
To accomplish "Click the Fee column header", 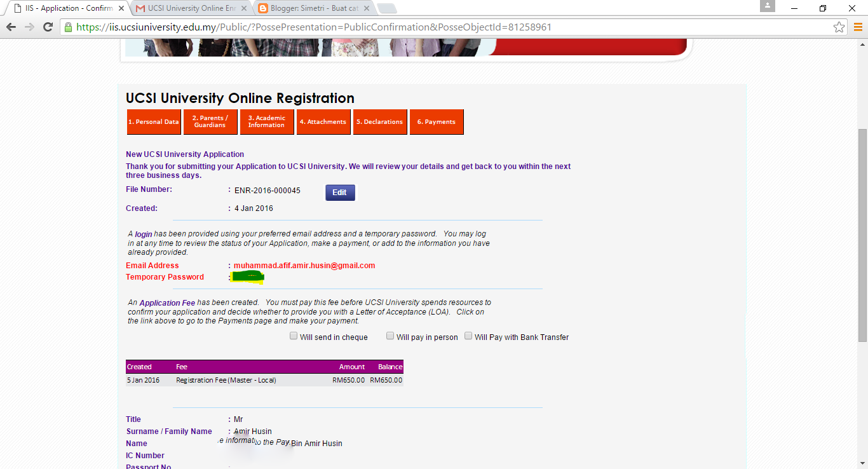I will pyautogui.click(x=182, y=367).
